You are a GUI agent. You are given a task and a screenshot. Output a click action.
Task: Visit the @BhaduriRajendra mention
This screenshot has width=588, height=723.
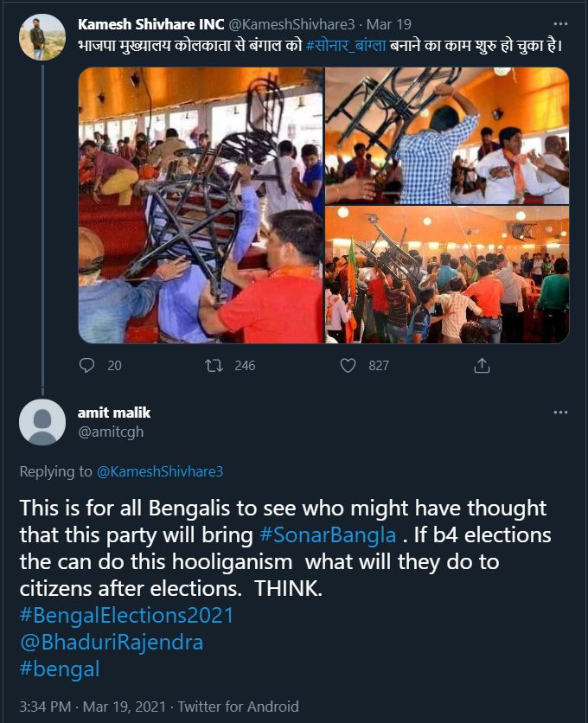click(112, 643)
